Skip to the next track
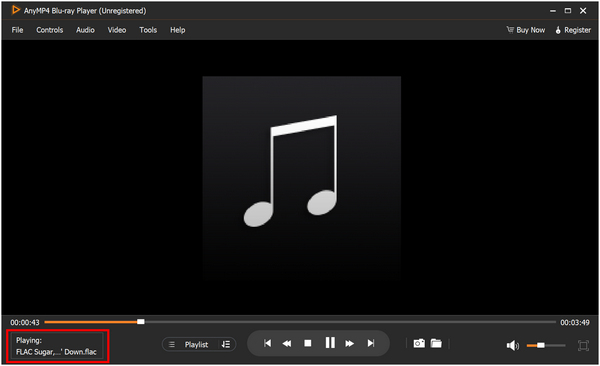The height and width of the screenshot is (366, 600). [x=370, y=343]
